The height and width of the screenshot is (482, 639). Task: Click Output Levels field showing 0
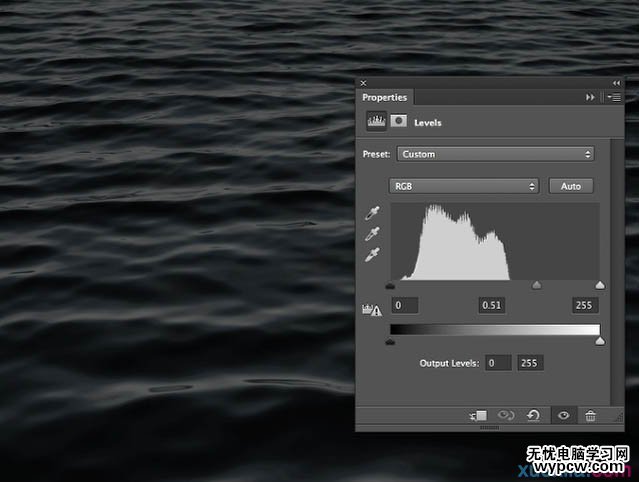(x=498, y=363)
